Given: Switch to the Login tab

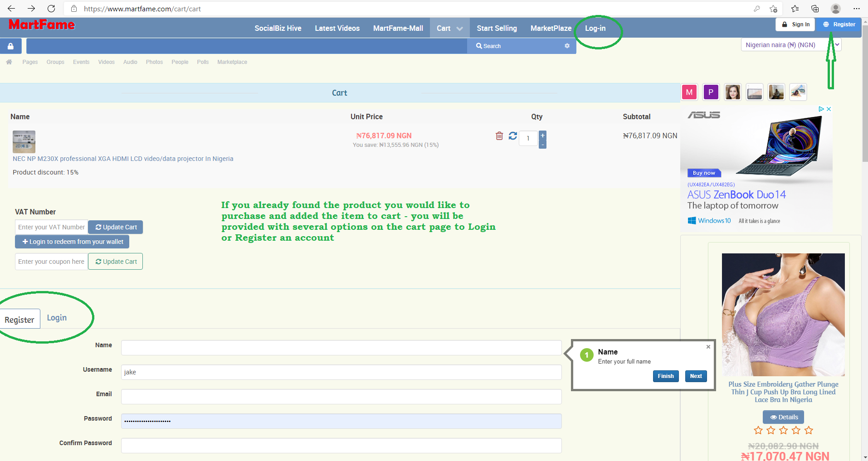Looking at the screenshot, I should tap(57, 318).
